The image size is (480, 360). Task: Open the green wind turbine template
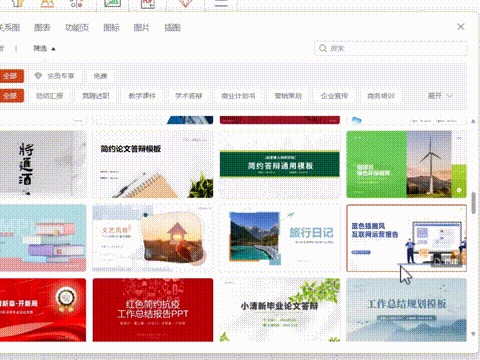(406, 164)
